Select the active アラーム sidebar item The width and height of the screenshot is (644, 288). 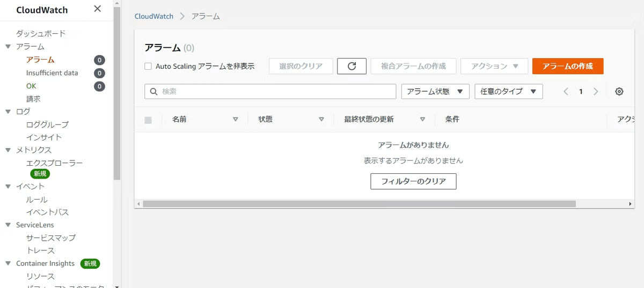coord(40,60)
